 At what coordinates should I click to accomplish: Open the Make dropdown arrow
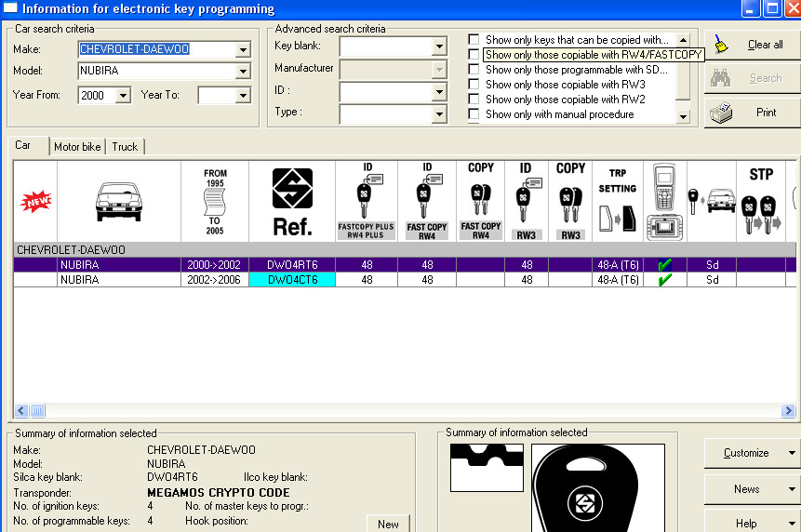click(243, 49)
